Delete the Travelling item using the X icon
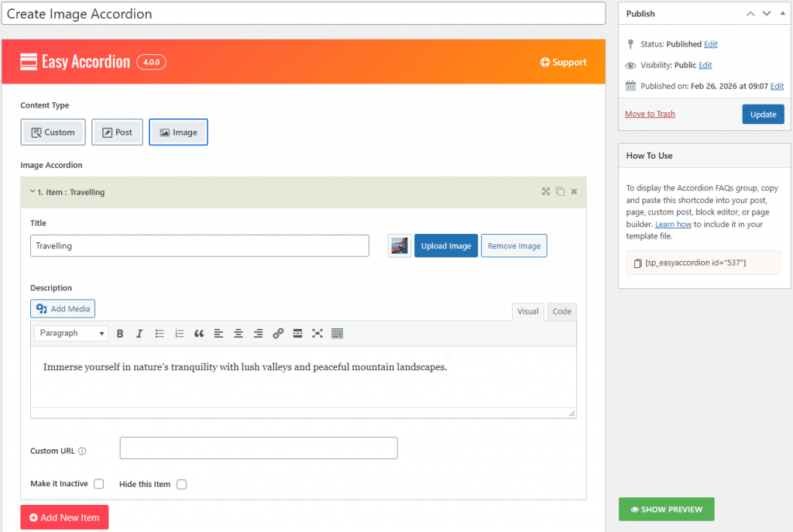Screen dimensions: 793x532 click(574, 192)
